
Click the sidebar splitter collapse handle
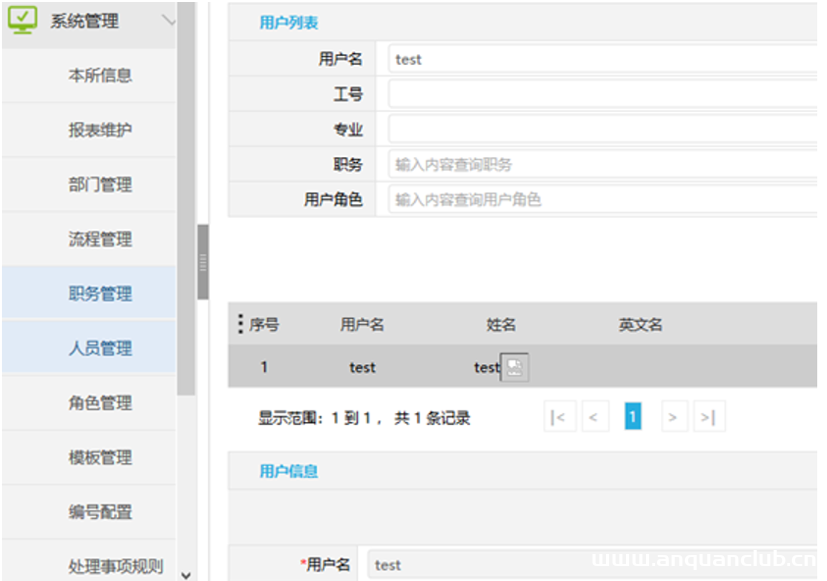click(203, 262)
